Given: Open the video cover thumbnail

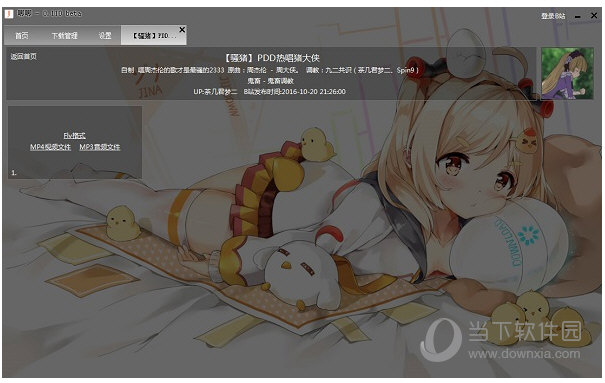Looking at the screenshot, I should tap(567, 73).
